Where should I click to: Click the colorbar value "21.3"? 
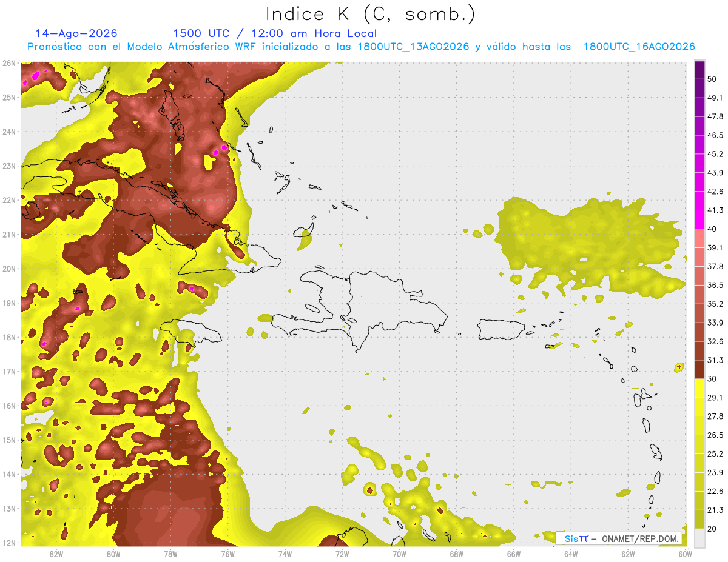715,510
